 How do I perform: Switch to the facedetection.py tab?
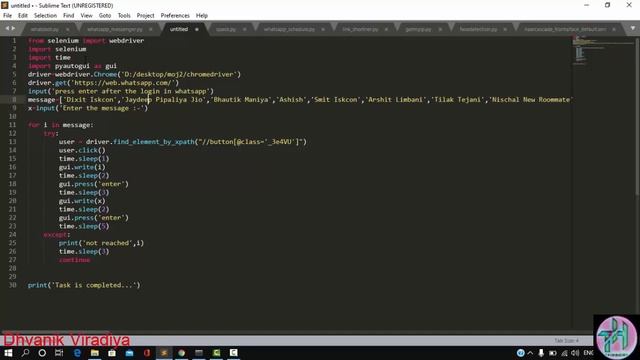pos(478,29)
